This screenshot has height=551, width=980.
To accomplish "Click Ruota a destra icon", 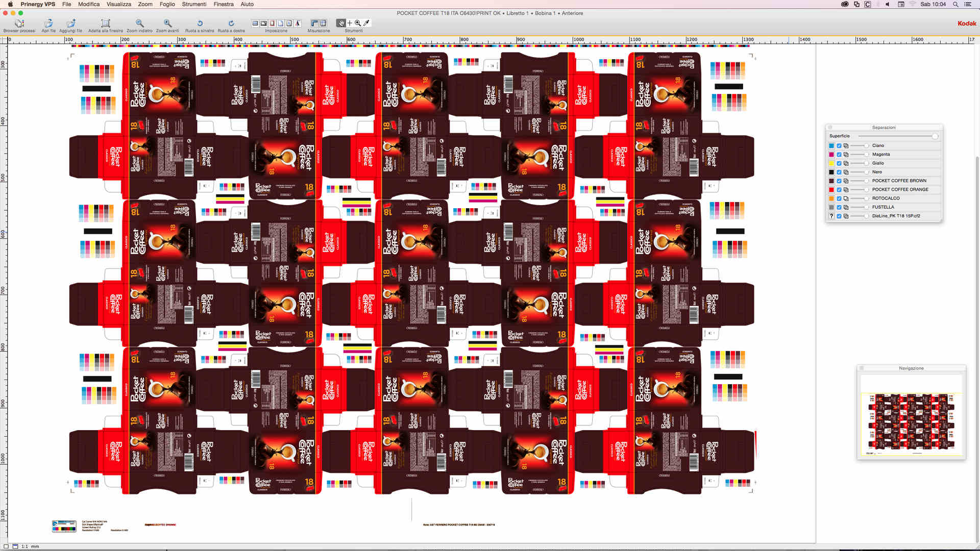I will [231, 23].
